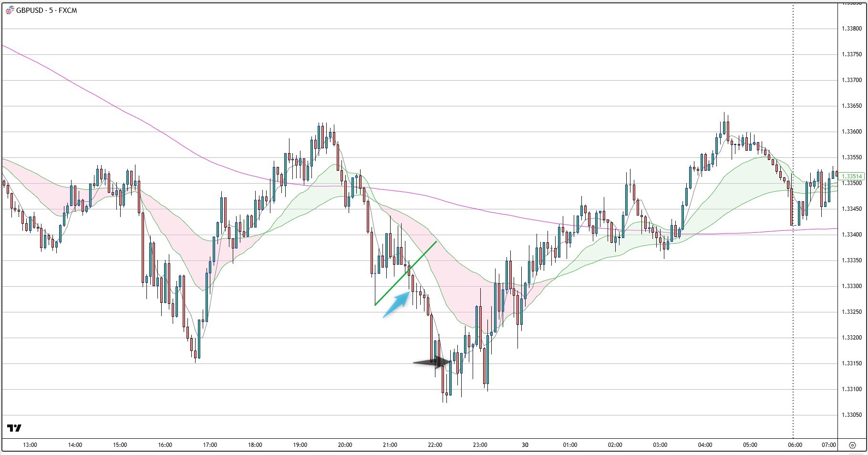
Task: Click the 14:00 time axis label
Action: pos(75,445)
